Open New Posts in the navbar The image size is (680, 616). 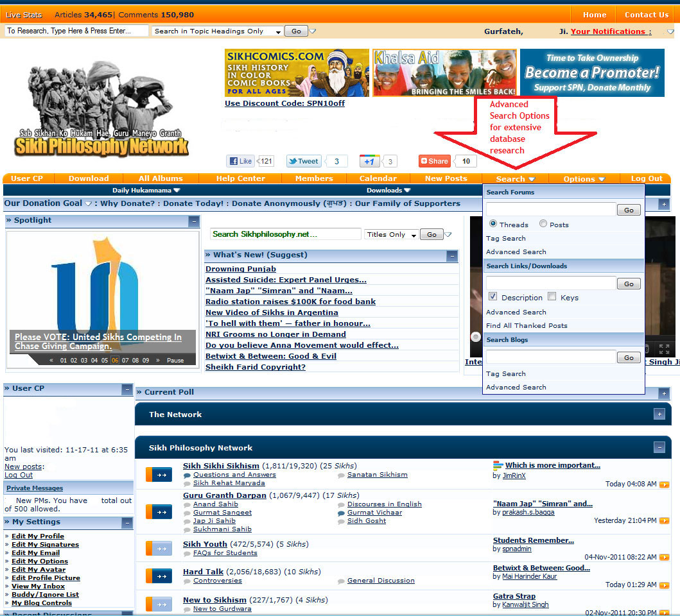click(x=446, y=178)
